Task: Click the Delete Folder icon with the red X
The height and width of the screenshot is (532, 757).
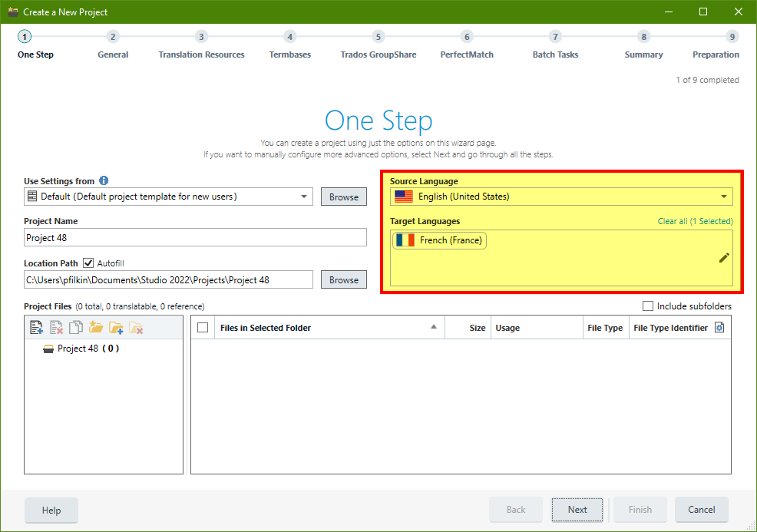Action: [x=136, y=327]
